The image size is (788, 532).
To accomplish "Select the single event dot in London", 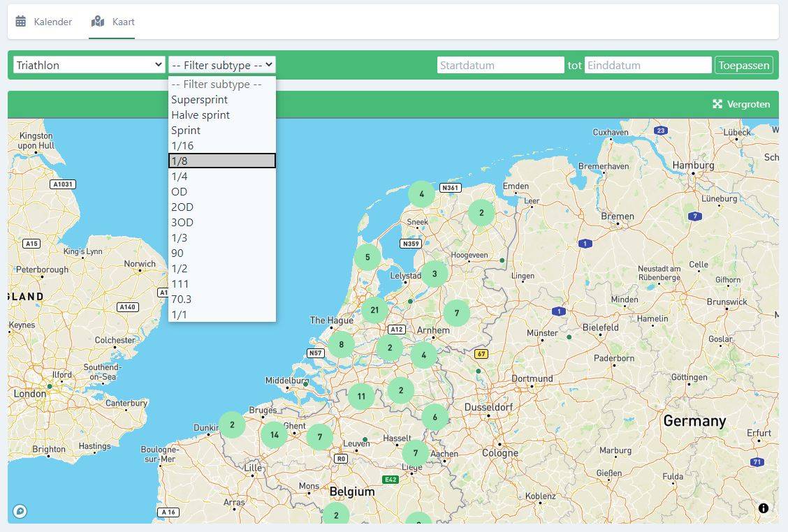I will pyautogui.click(x=50, y=386).
